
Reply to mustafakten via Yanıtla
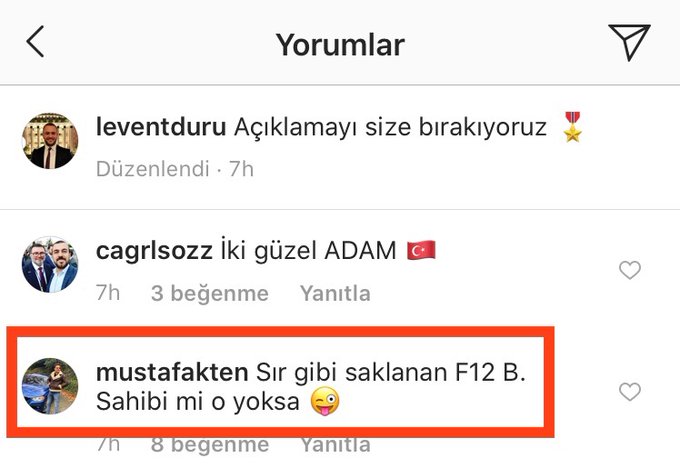point(335,445)
